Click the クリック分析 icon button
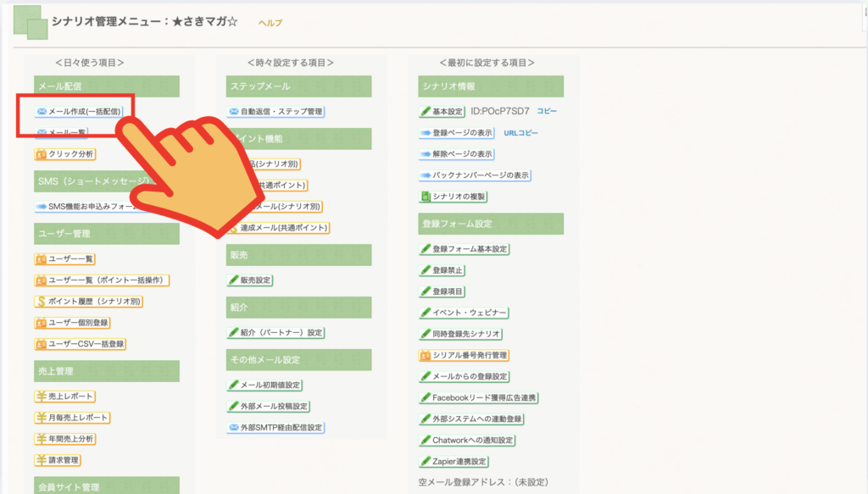This screenshot has height=494, width=868. click(x=42, y=154)
